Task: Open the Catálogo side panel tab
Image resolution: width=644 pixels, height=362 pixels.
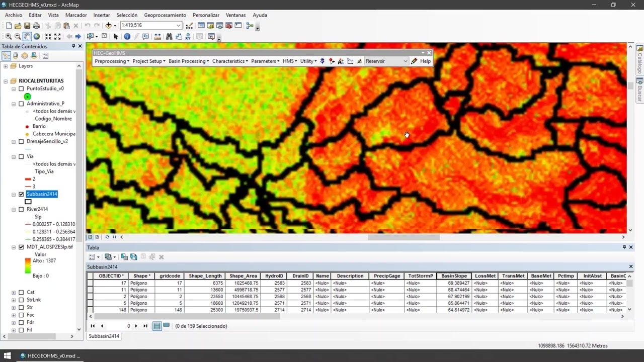Action: pyautogui.click(x=640, y=60)
